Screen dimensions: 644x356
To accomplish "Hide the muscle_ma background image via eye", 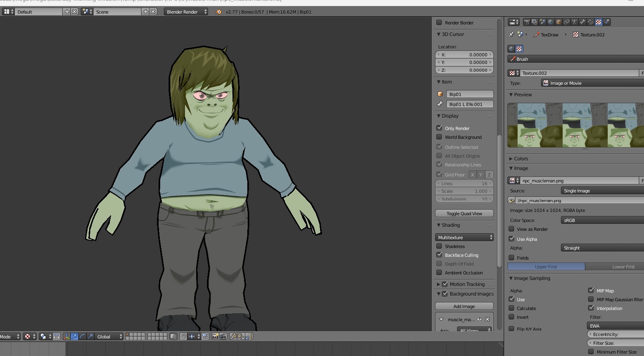I will pyautogui.click(x=479, y=319).
